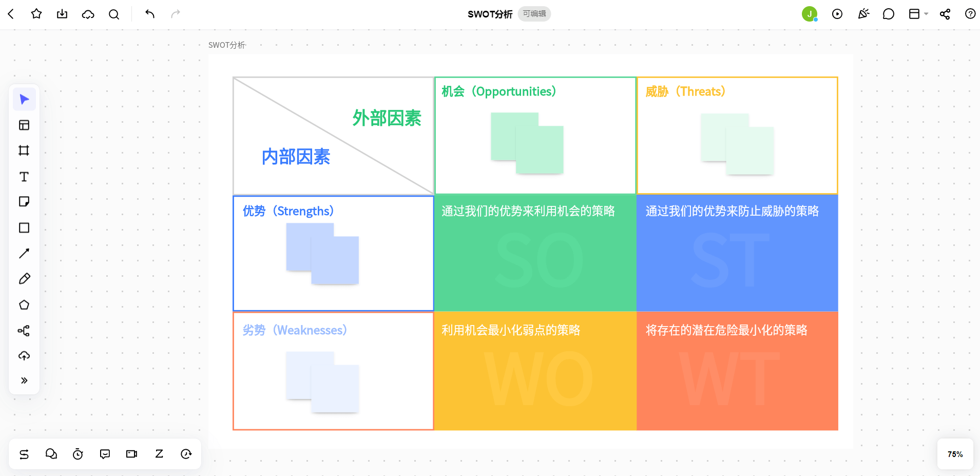Open the bottom comment note icon
Viewport: 980px width, 476px height.
tap(105, 454)
